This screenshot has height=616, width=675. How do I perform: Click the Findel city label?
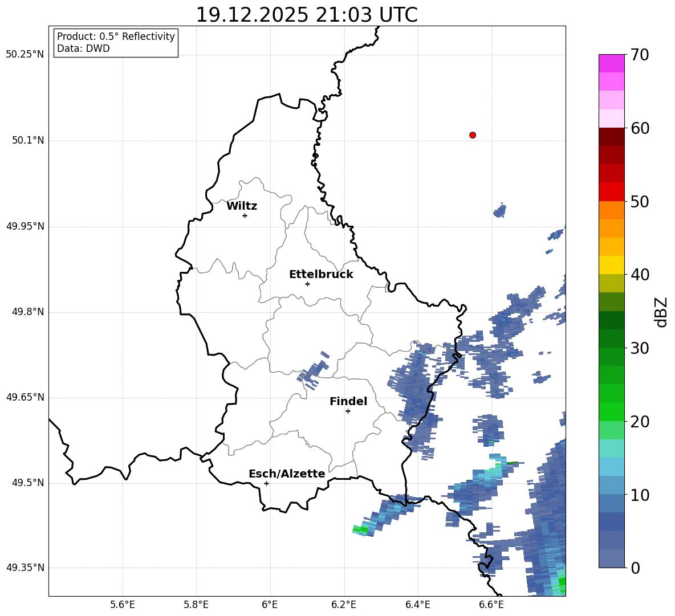point(348,401)
